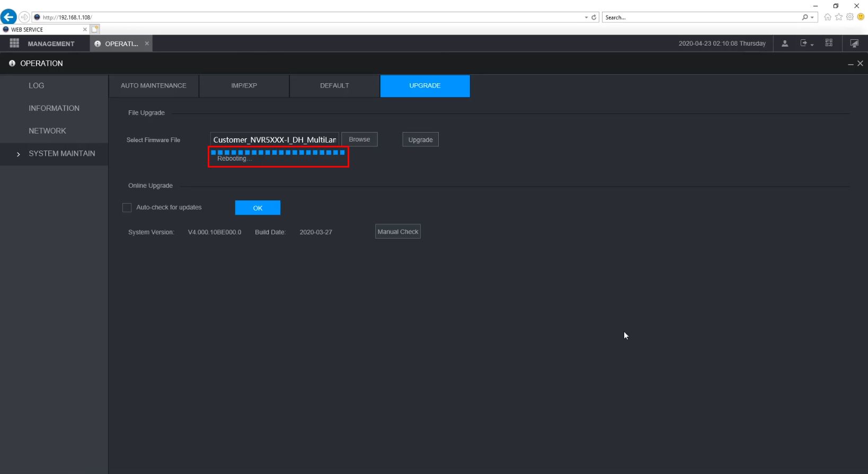This screenshot has height=474, width=868.
Task: Open the MANAGEMENT grid menu icon
Action: pyautogui.click(x=14, y=43)
